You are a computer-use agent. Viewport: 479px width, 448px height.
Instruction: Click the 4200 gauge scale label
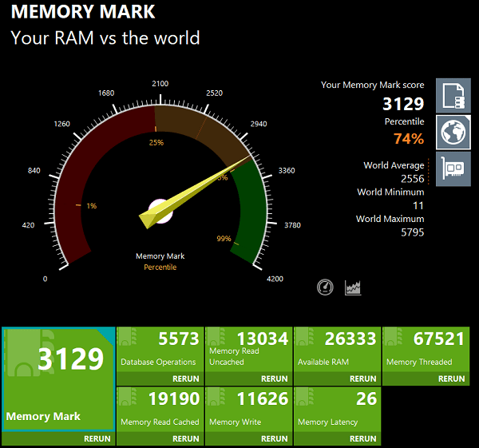coord(275,279)
